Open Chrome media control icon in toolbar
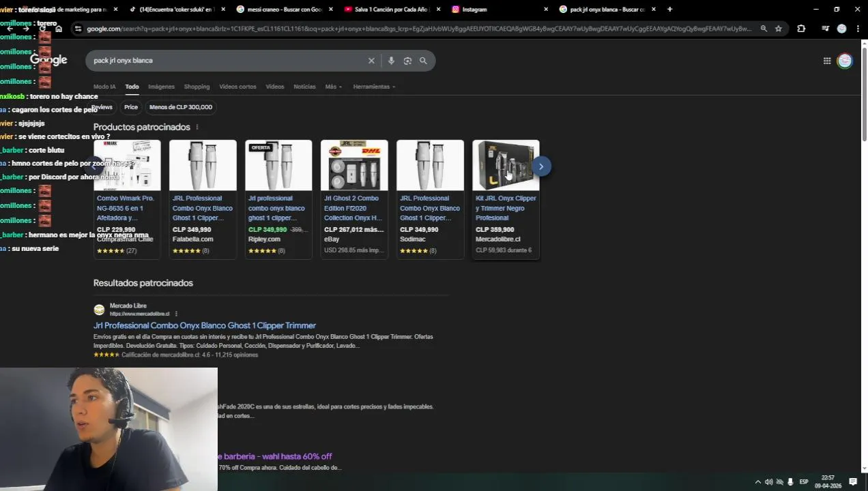Viewport: 868px width, 491px height. 825,29
